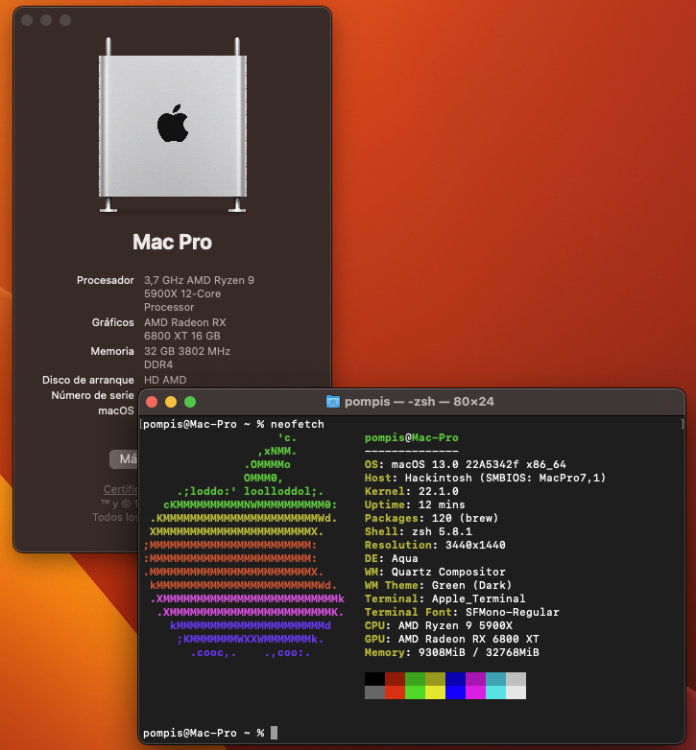Click the 'Uptime: 12 mins' line
The height and width of the screenshot is (750, 696).
pyautogui.click(x=415, y=505)
